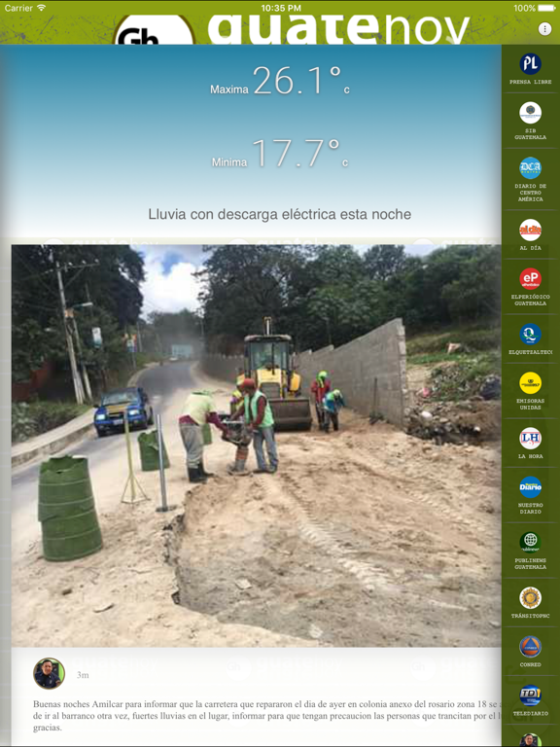
Task: Tap the 'TELEDIARIO' sidebar label
Action: point(530,714)
